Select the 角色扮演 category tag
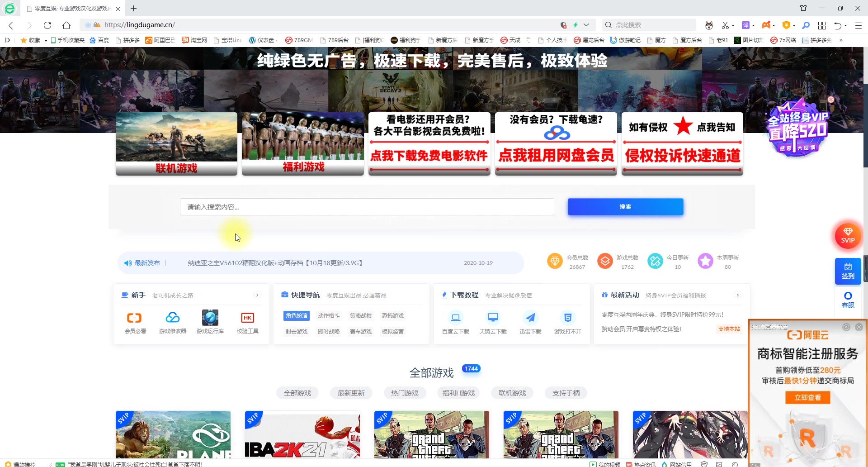Screen dimensions: 868x467 (x=297, y=316)
